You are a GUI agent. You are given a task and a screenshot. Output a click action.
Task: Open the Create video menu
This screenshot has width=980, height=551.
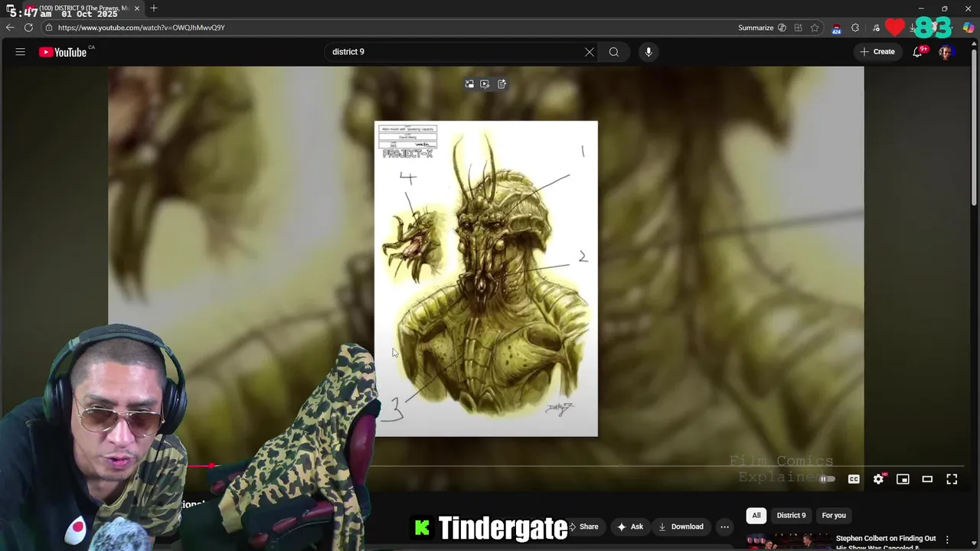877,52
